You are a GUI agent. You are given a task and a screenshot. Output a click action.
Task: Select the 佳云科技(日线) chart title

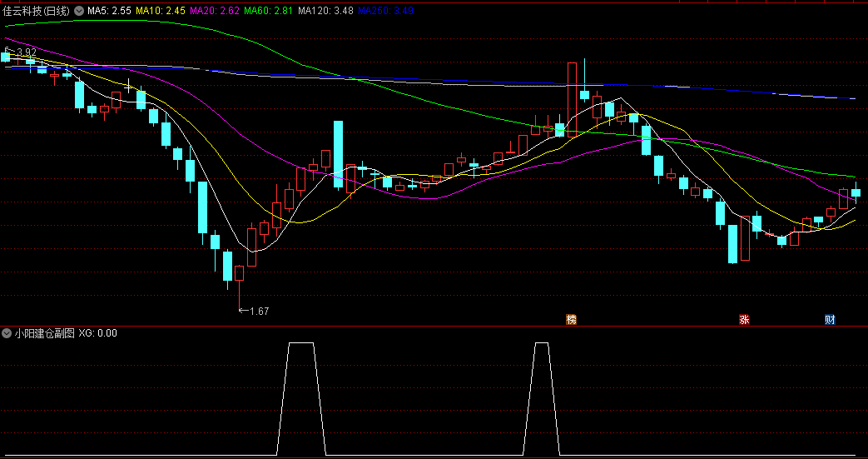(37, 11)
